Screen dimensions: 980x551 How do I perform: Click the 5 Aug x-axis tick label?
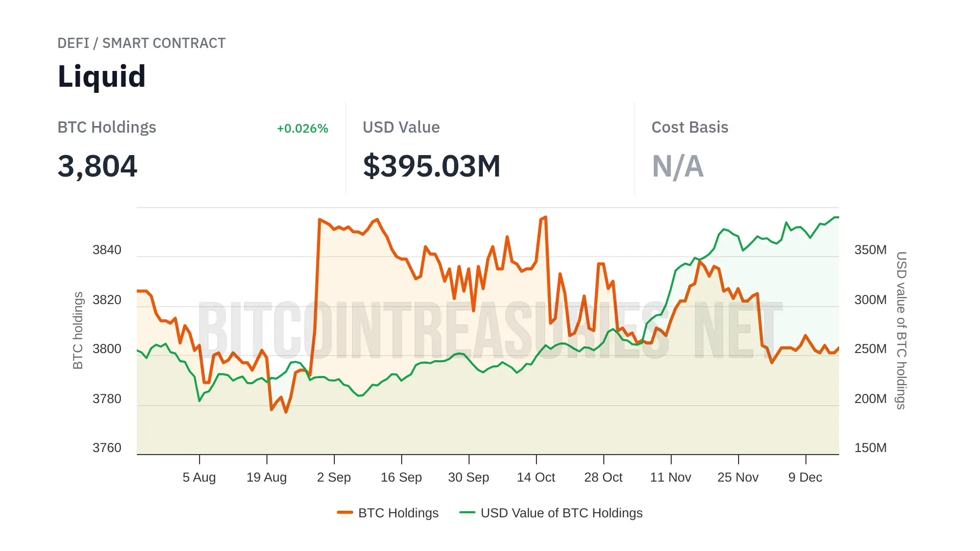(x=199, y=478)
